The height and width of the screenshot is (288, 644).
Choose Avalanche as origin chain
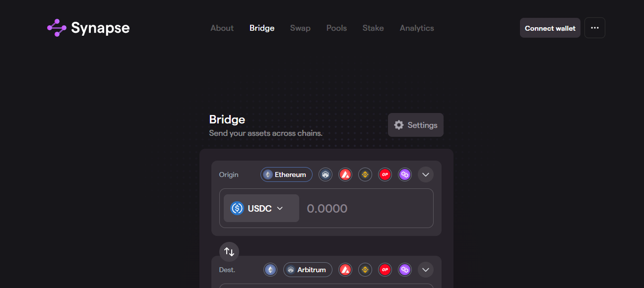coord(345,174)
